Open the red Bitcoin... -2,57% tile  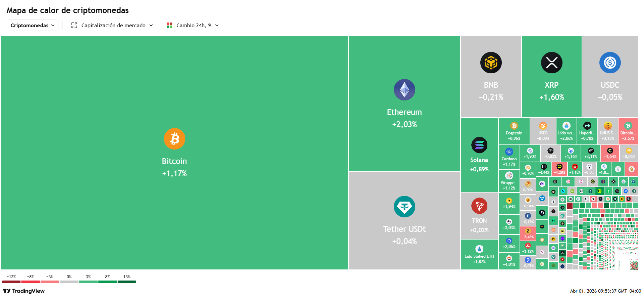(628, 131)
